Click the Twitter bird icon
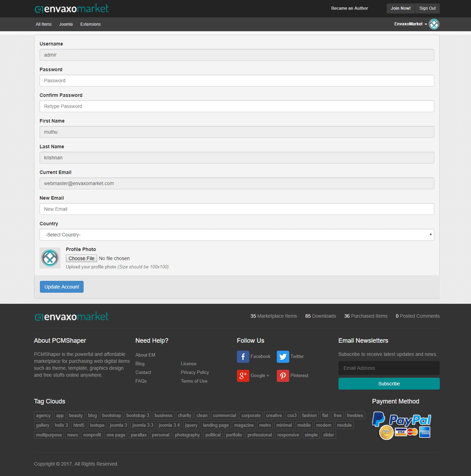This screenshot has height=476, width=471. (283, 357)
